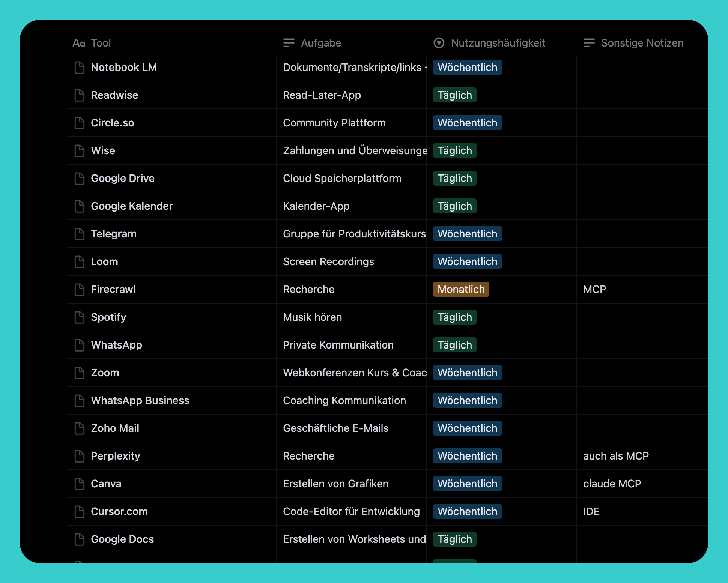The height and width of the screenshot is (583, 728).
Task: Click the page icon next to Cursor.com
Action: click(80, 512)
